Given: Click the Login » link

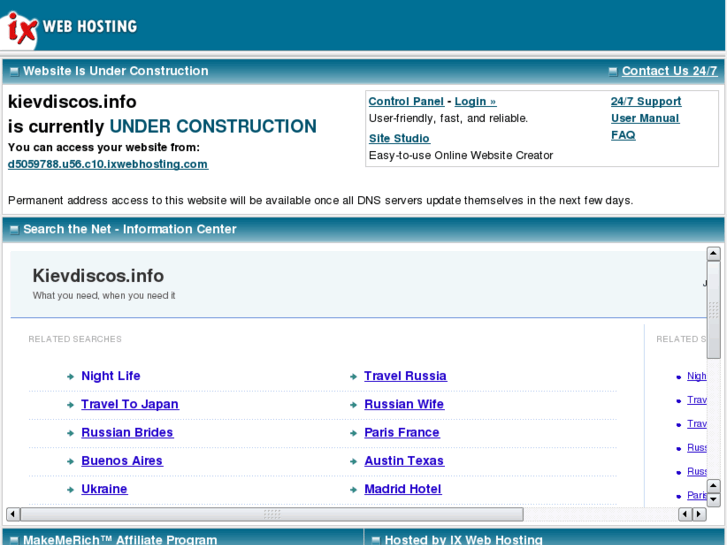Looking at the screenshot, I should (x=475, y=101).
